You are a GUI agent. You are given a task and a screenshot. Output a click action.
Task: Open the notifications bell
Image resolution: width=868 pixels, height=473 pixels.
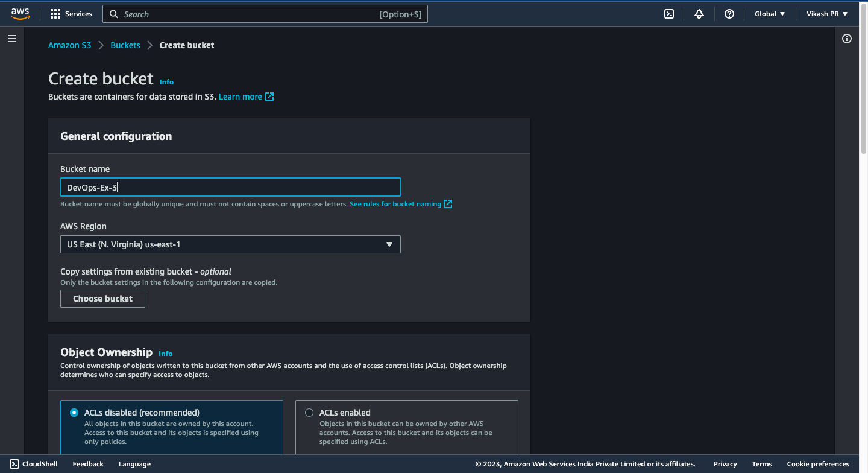pyautogui.click(x=699, y=14)
